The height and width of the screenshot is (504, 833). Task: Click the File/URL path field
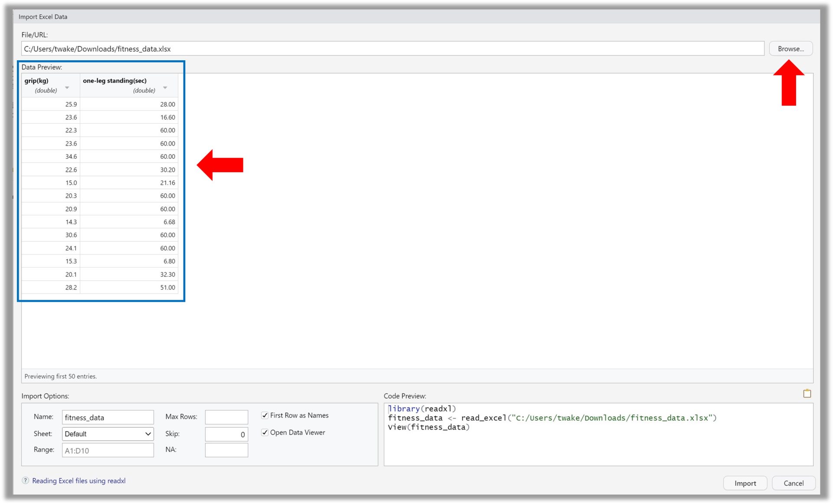click(390, 49)
